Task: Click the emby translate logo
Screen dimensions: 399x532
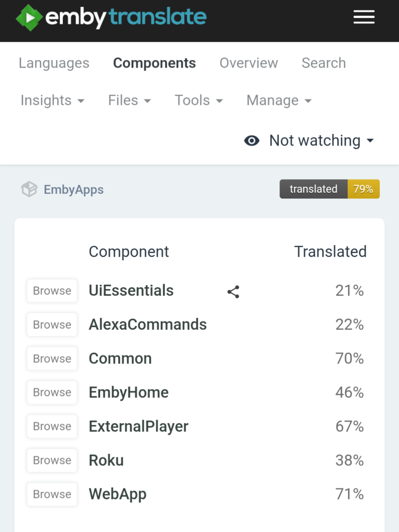Action: point(110,18)
